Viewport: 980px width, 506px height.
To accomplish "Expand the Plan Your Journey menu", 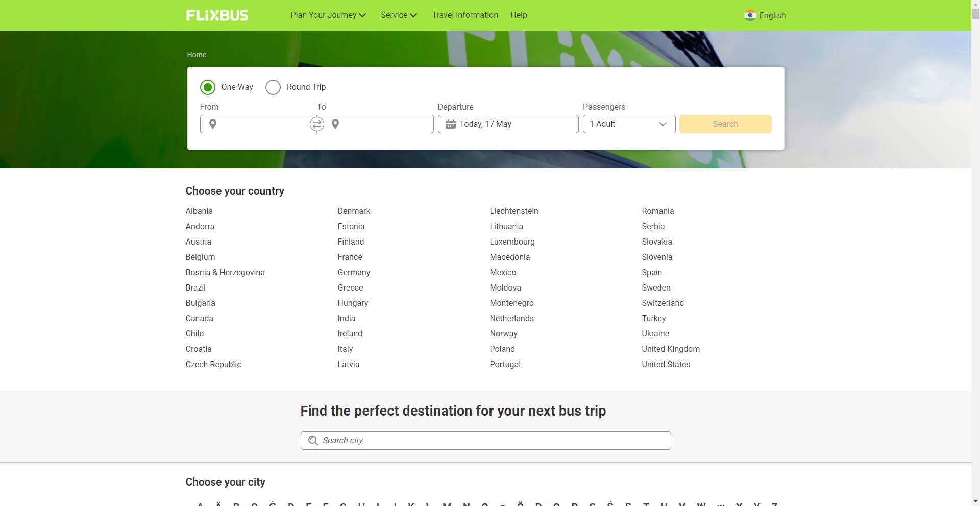I will coord(328,15).
